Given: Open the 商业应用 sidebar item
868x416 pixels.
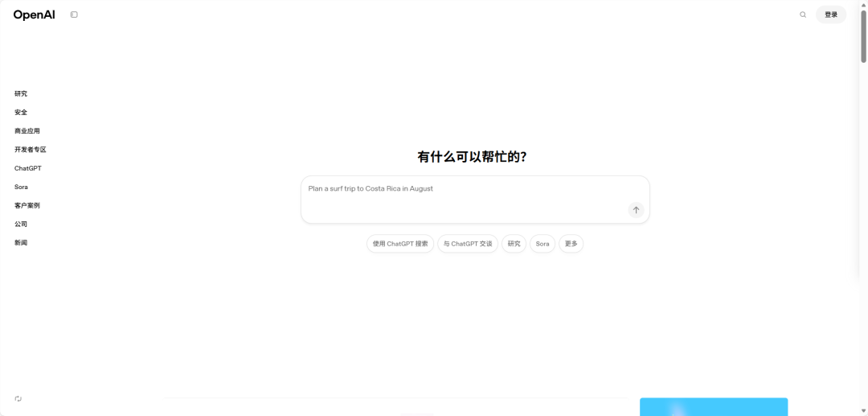Looking at the screenshot, I should (27, 131).
